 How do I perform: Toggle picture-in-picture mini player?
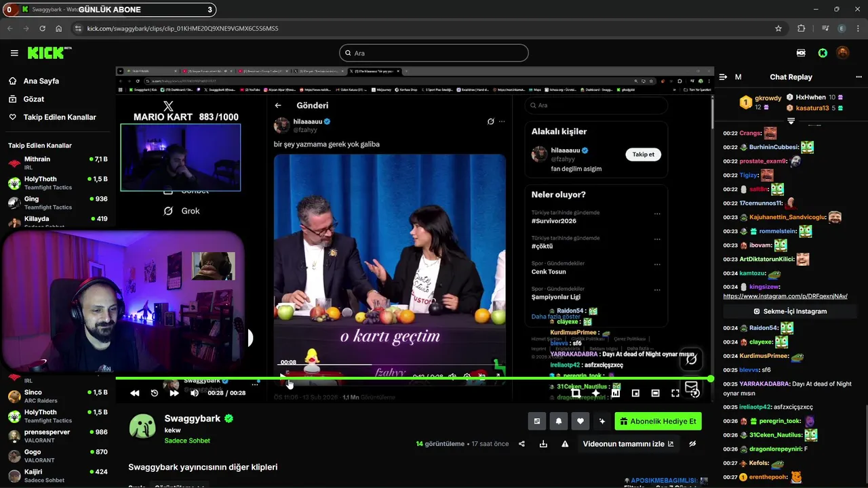pyautogui.click(x=635, y=393)
